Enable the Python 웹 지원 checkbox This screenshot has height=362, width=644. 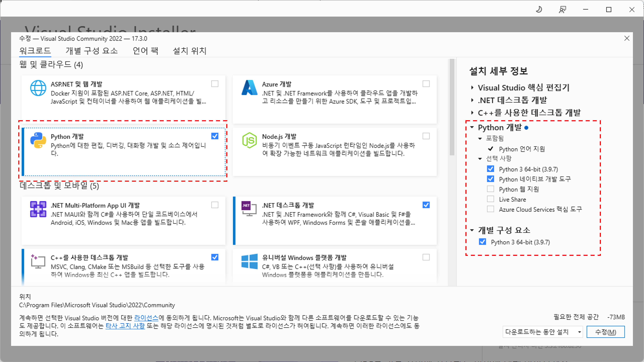[x=490, y=189]
